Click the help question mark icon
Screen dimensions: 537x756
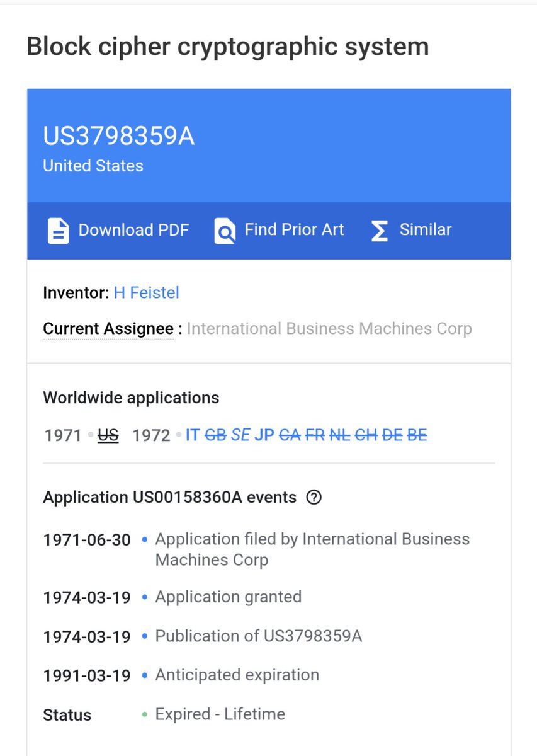pyautogui.click(x=314, y=498)
